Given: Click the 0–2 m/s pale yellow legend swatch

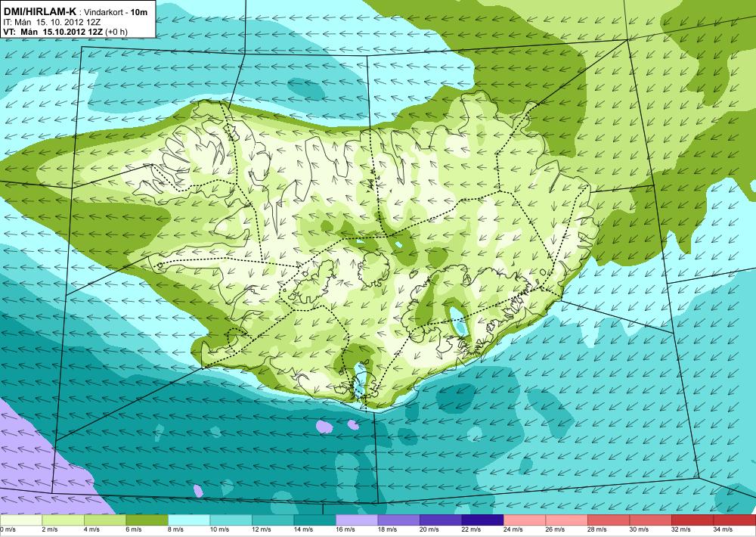Looking at the screenshot, I should pos(20,520).
